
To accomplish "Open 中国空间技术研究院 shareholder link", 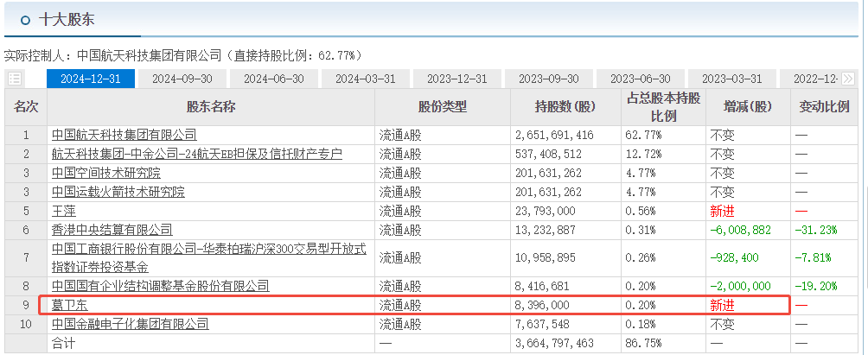I will [x=105, y=173].
